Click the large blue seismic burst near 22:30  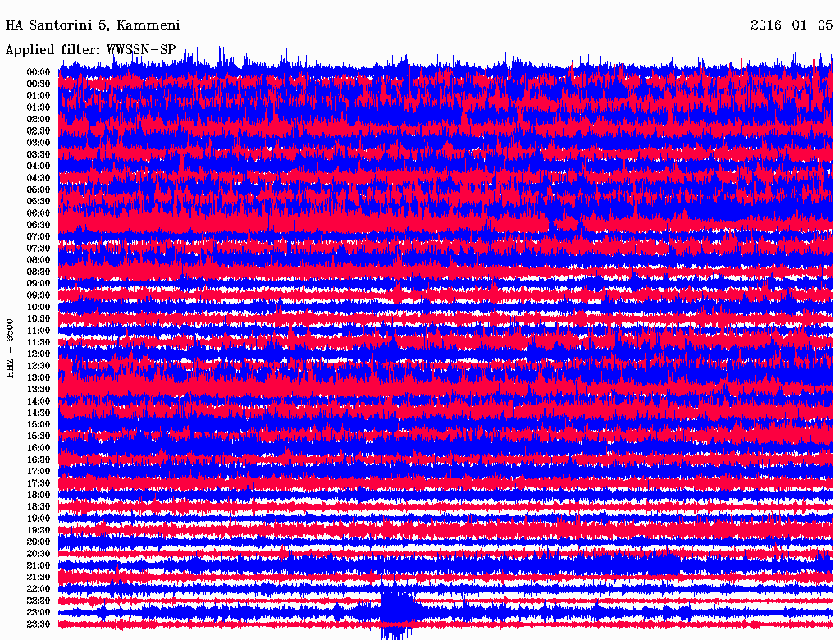[398, 608]
